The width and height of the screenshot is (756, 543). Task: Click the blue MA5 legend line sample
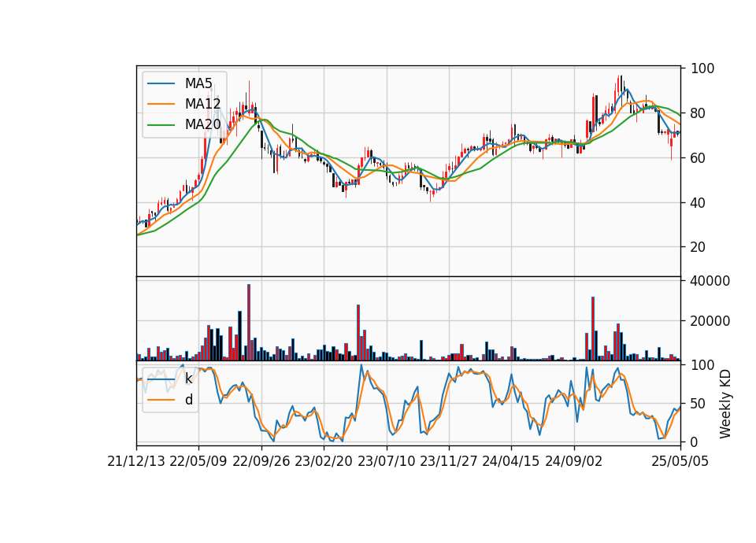(x=161, y=83)
